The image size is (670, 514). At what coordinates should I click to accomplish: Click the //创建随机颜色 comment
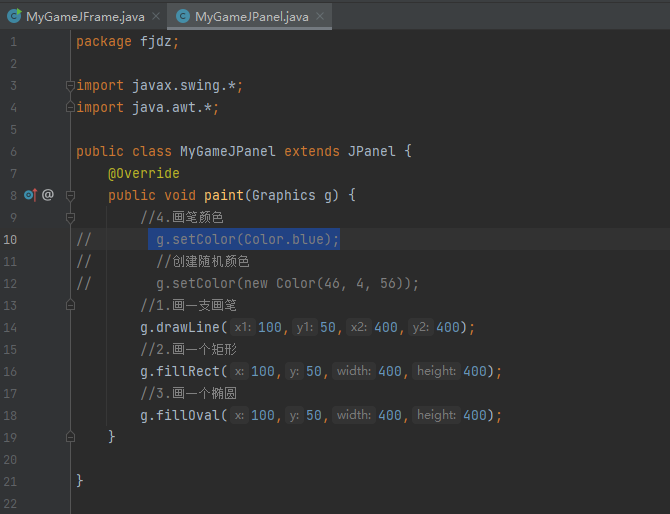click(x=203, y=261)
